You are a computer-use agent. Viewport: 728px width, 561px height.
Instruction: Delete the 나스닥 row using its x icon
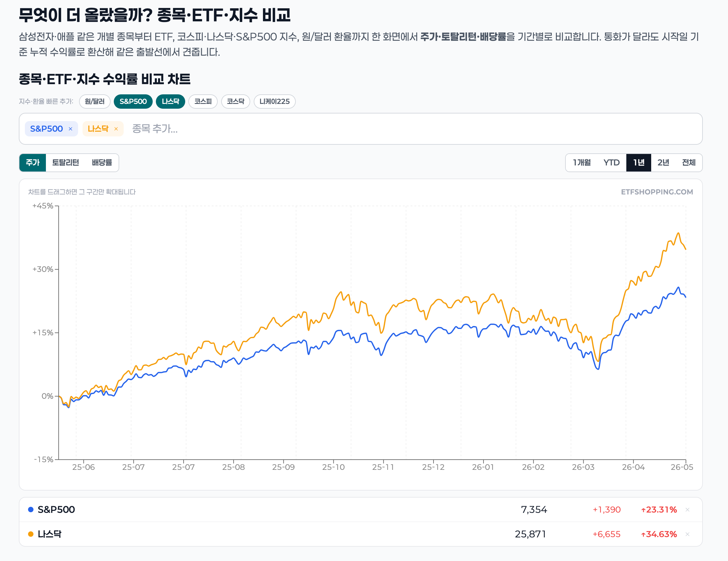click(687, 534)
